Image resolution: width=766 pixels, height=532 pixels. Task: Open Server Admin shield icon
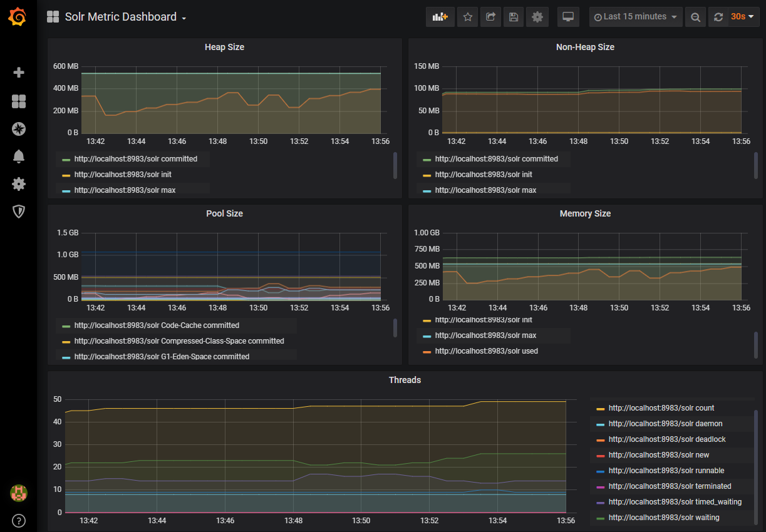pos(19,212)
